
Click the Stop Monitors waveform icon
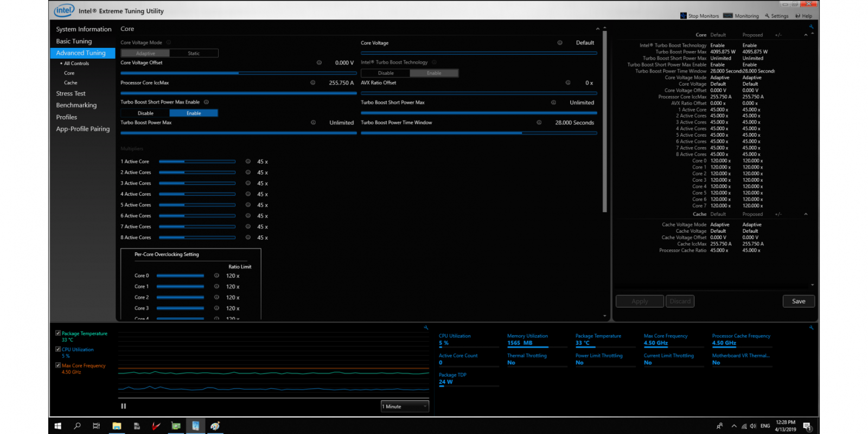684,16
